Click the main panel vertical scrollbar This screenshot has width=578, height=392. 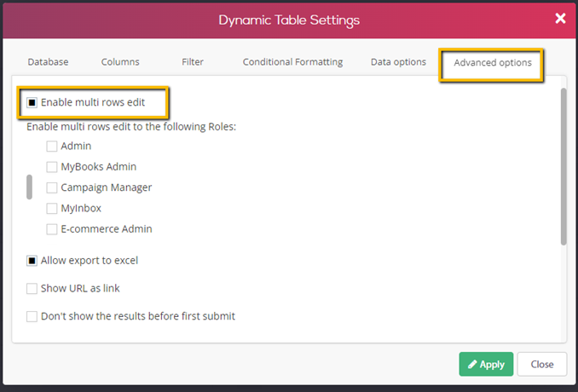pos(563,166)
